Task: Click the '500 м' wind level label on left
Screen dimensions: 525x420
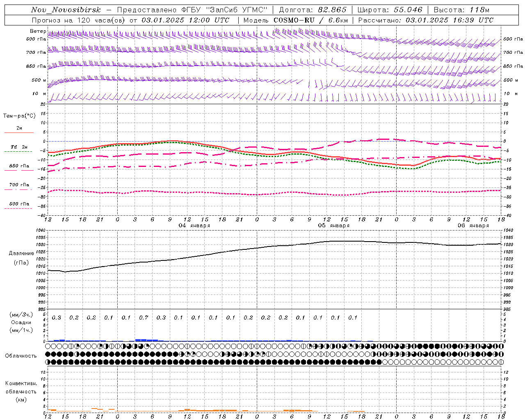Action: coord(39,80)
